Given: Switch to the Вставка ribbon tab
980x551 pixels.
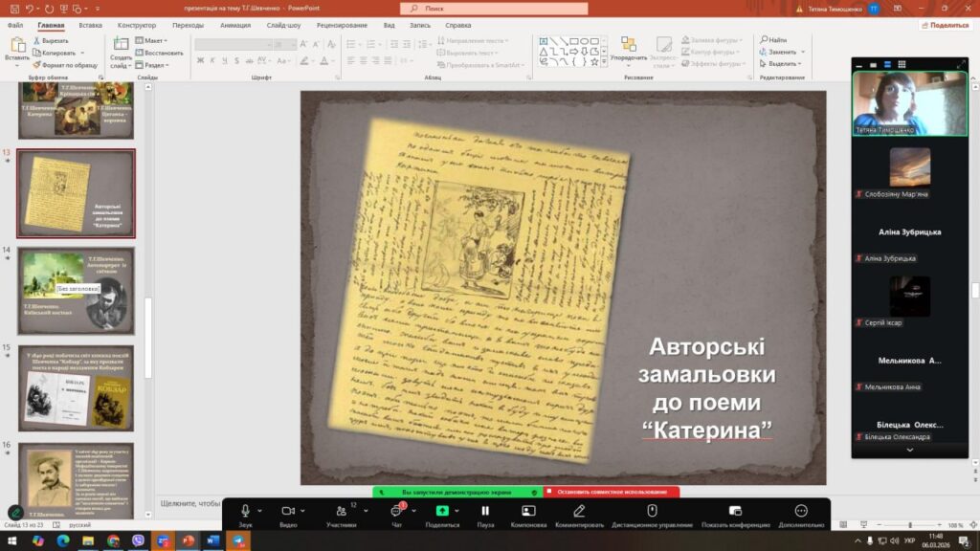Looking at the screenshot, I should click(x=91, y=25).
